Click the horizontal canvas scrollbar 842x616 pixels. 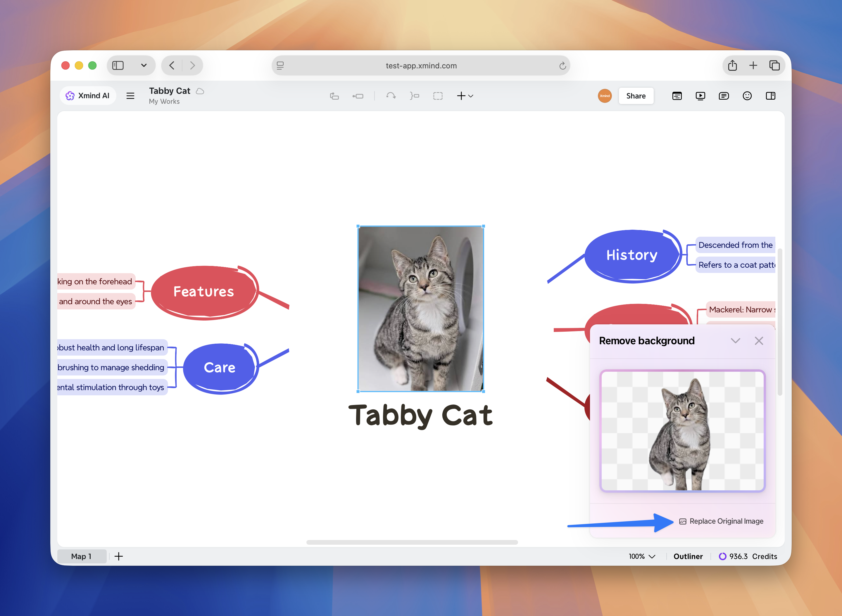pyautogui.click(x=412, y=542)
